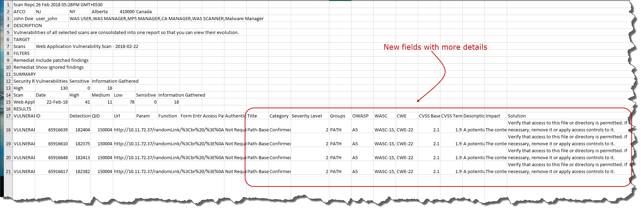
Task: Select the Canada cell in row 2
Action: pos(144,11)
